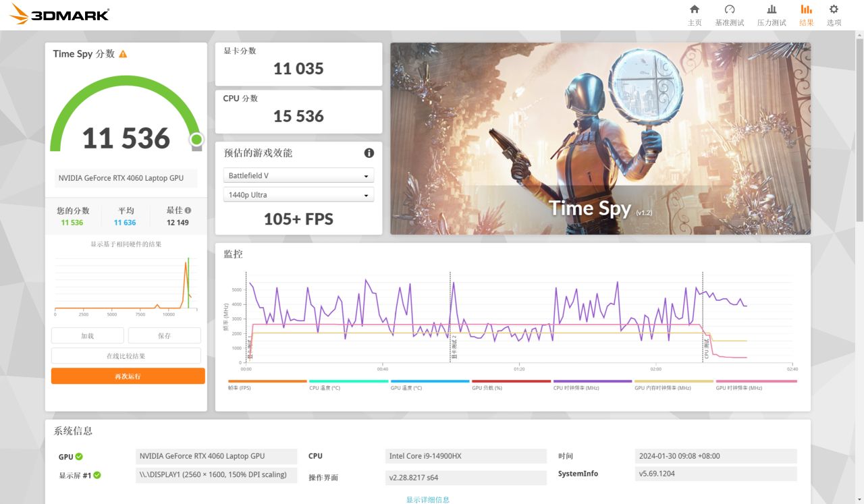This screenshot has height=504, width=864.
Task: Click the 加载 load button
Action: 88,335
